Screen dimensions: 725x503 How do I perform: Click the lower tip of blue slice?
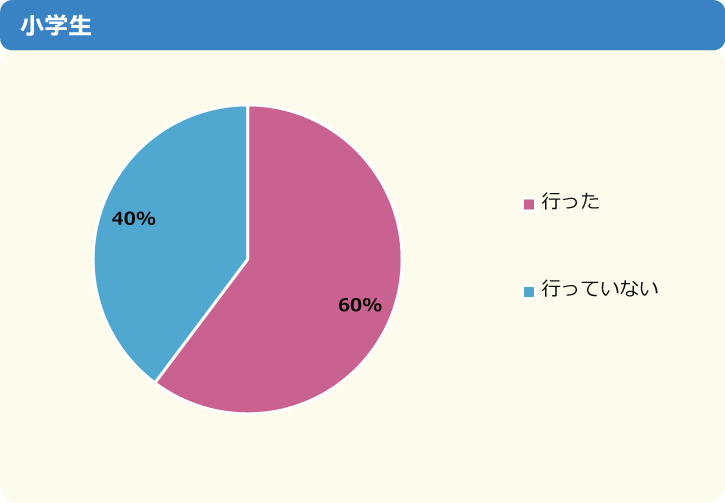(160, 372)
